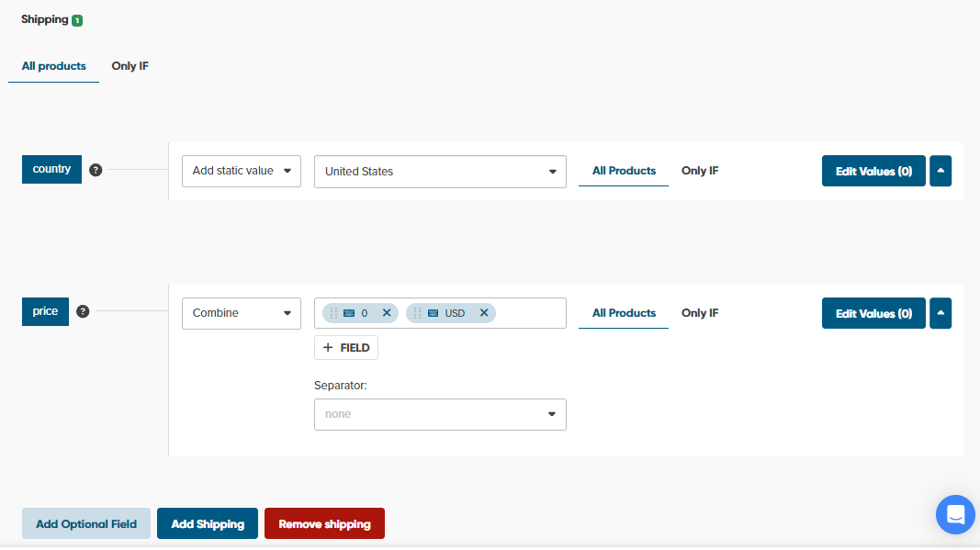
Task: Click the price field label
Action: pos(45,311)
